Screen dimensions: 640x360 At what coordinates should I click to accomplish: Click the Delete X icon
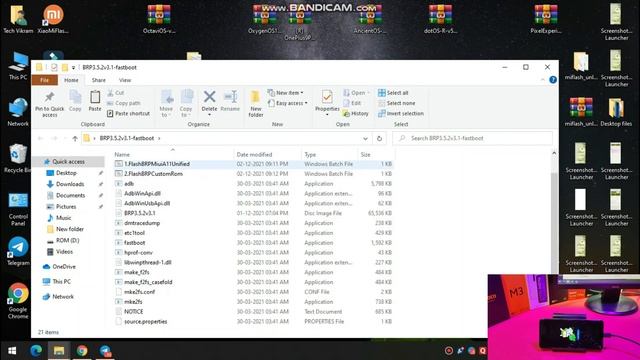pyautogui.click(x=209, y=97)
